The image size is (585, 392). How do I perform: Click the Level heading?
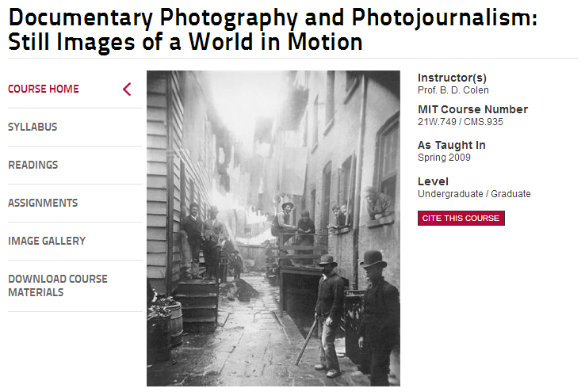(x=433, y=181)
